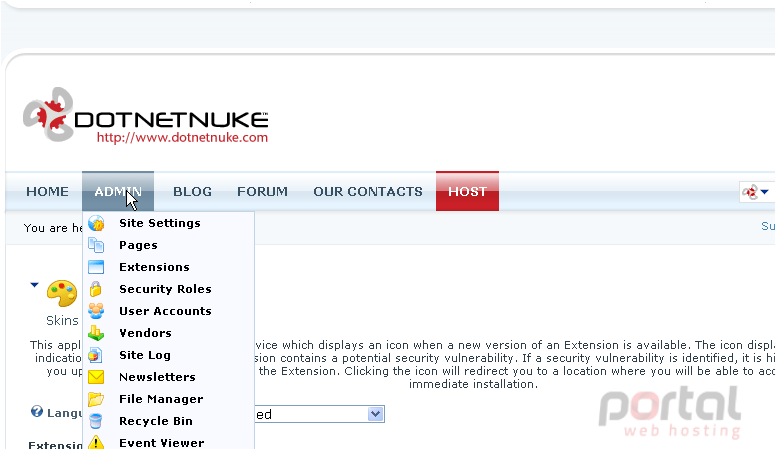Open the language combo box arrow
This screenshot has height=450, width=776.
(x=376, y=414)
